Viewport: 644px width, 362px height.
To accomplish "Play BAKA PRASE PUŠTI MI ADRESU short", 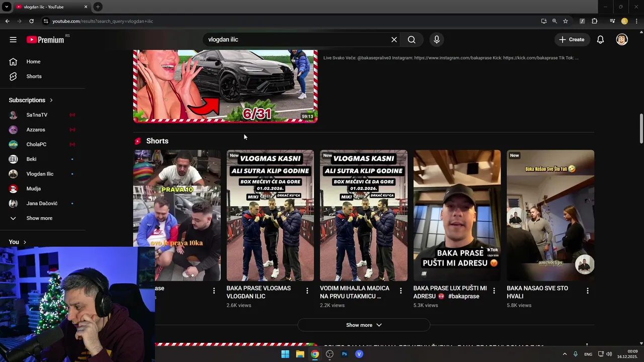I will pos(457,215).
